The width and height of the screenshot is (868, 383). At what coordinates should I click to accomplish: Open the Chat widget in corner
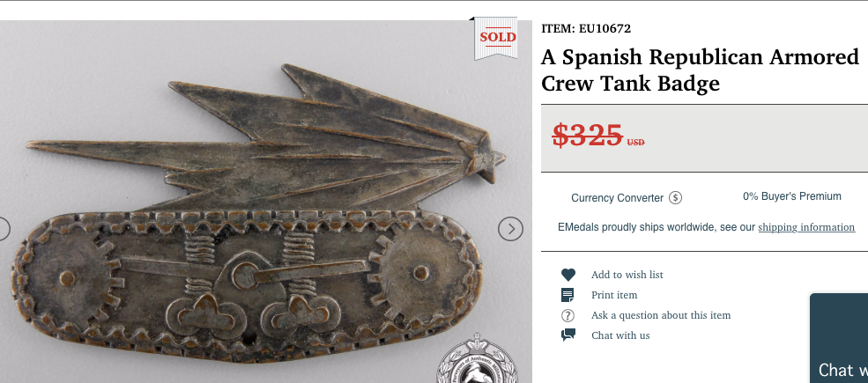pos(839,338)
